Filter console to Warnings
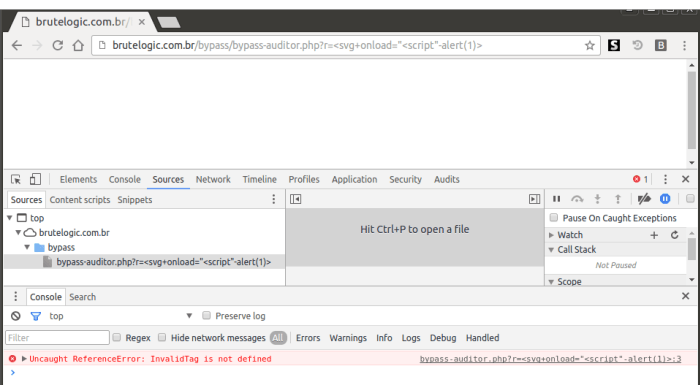Viewport: 700px width, 385px height. point(348,338)
